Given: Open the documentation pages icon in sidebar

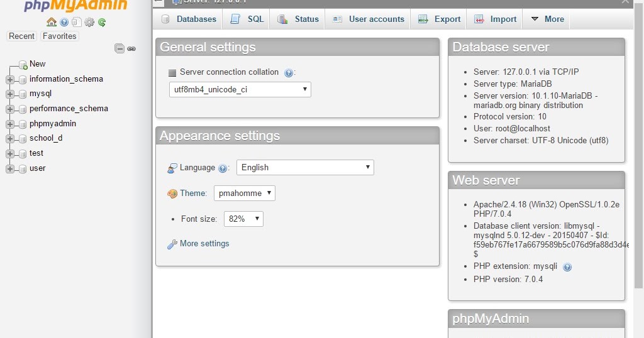Looking at the screenshot, I should 76,22.
